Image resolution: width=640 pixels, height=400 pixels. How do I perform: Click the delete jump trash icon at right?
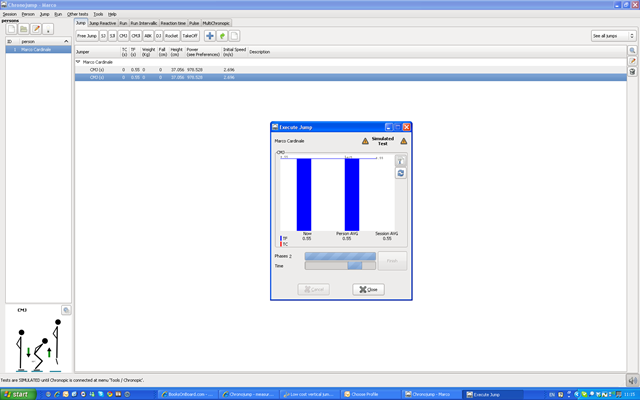pos(632,71)
